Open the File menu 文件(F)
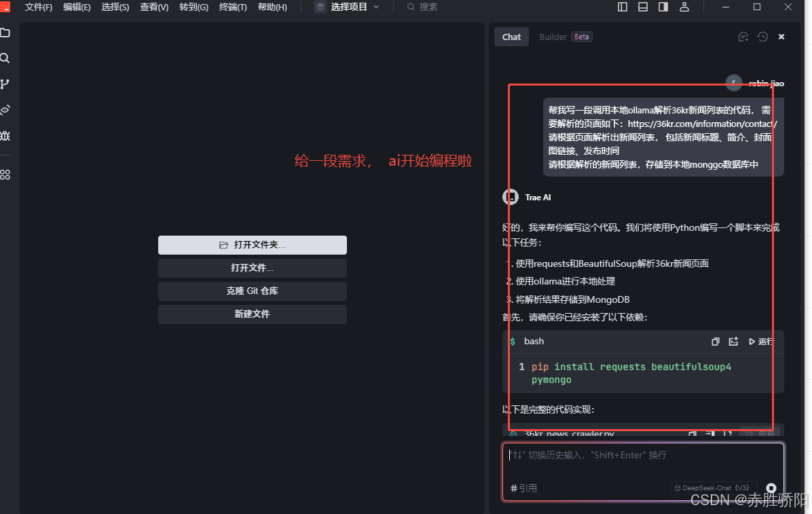This screenshot has width=812, height=514. (38, 7)
